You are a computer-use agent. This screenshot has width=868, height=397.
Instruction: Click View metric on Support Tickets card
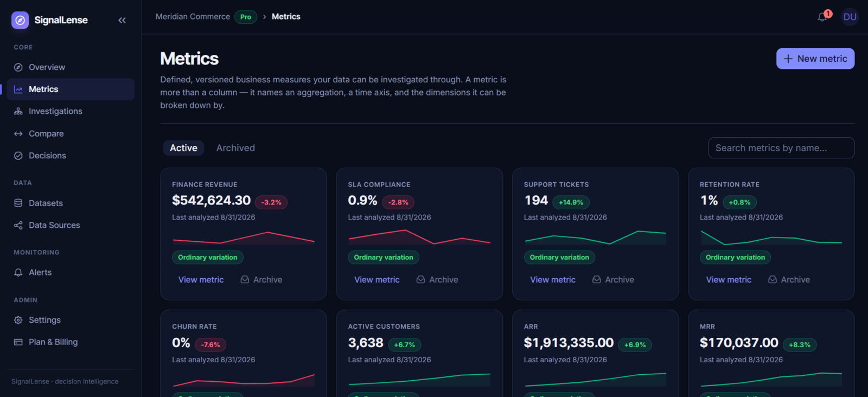pyautogui.click(x=553, y=280)
